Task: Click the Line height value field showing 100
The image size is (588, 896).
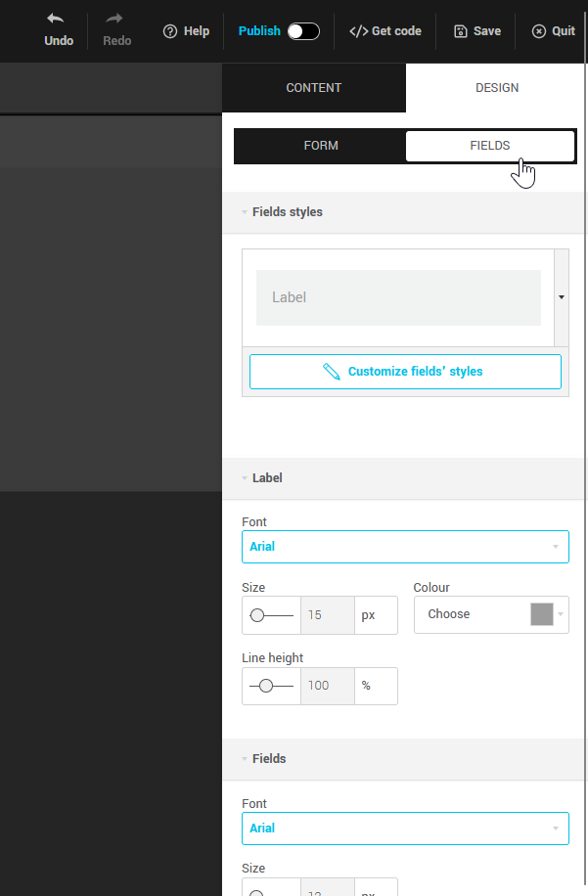Action: (328, 686)
